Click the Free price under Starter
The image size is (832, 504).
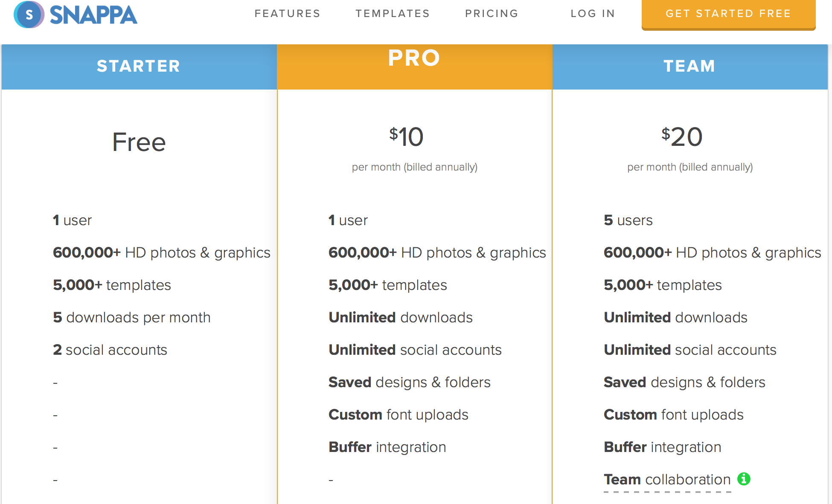click(139, 142)
